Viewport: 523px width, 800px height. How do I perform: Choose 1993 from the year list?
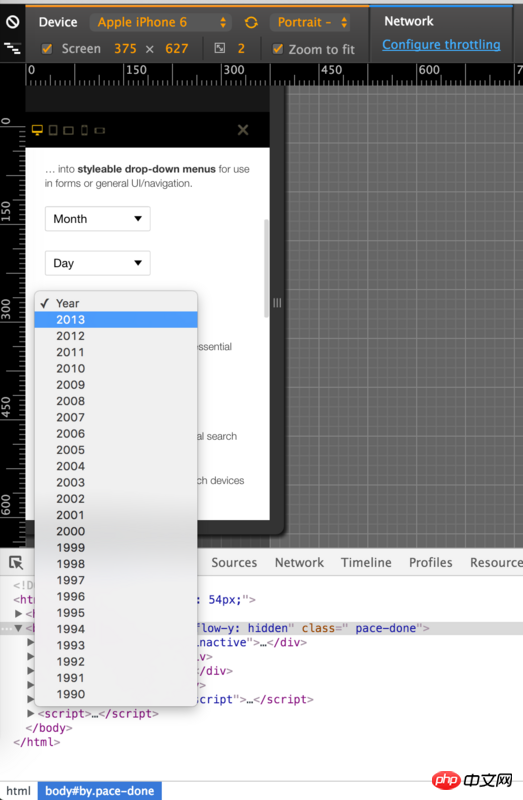pyautogui.click(x=116, y=646)
